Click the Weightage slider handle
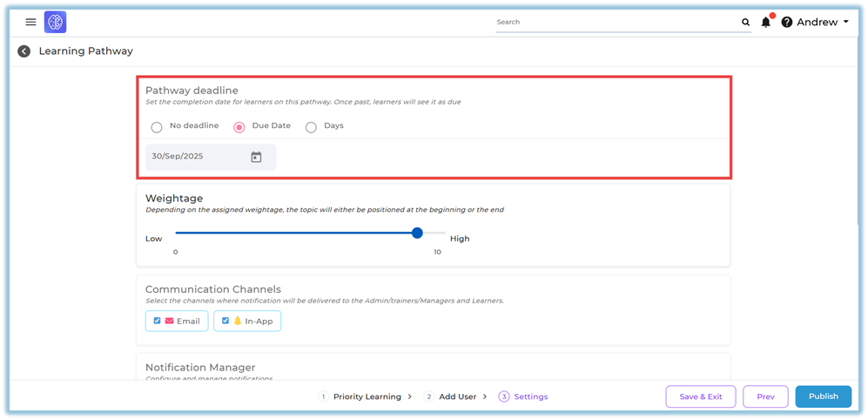 coord(417,233)
